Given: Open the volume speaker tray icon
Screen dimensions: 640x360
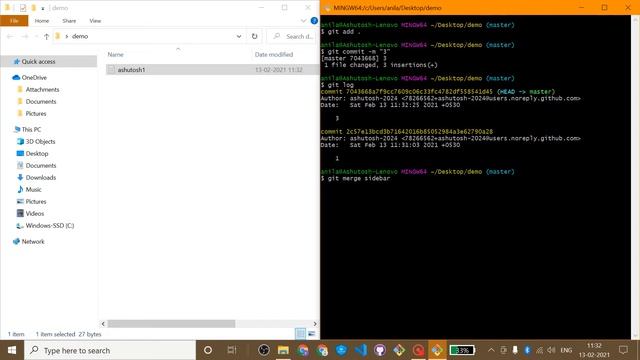Looking at the screenshot, I should pos(551,350).
